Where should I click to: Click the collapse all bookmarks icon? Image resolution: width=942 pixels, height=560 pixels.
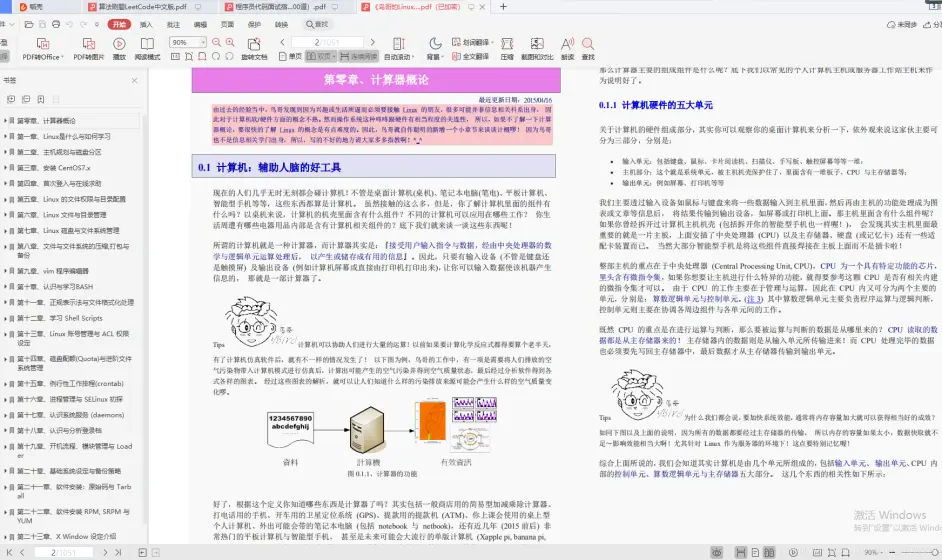(x=26, y=99)
